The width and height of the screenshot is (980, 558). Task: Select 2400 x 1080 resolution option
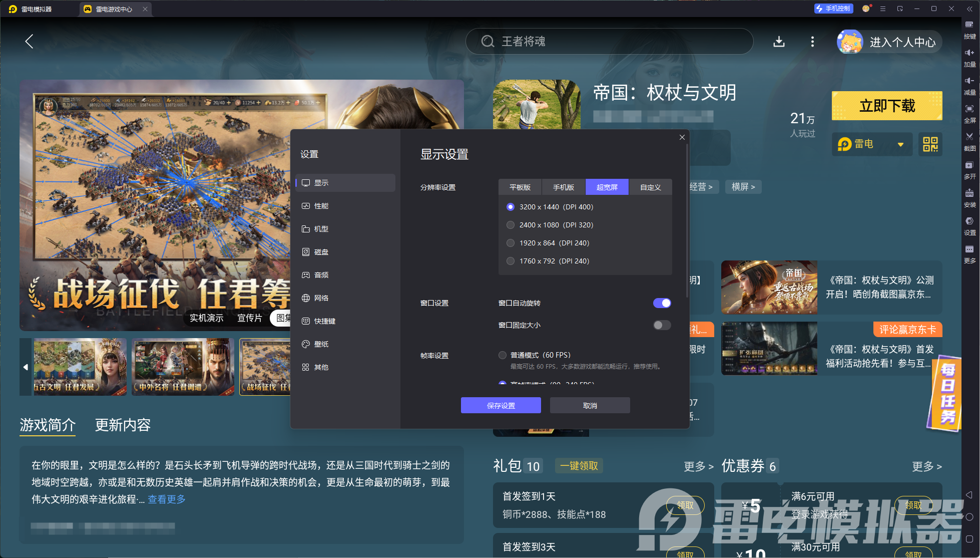point(511,225)
